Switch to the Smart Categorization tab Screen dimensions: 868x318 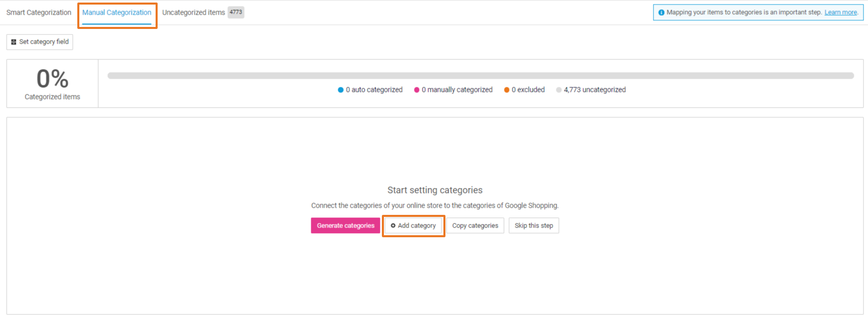(x=39, y=13)
